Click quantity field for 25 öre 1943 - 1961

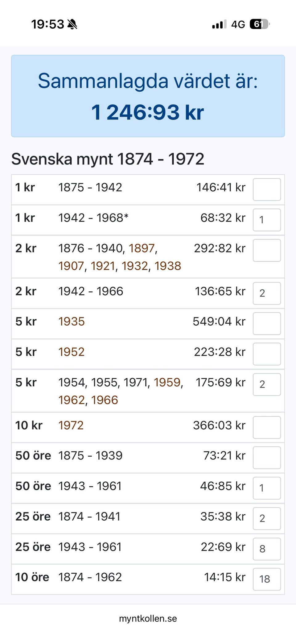[267, 549]
